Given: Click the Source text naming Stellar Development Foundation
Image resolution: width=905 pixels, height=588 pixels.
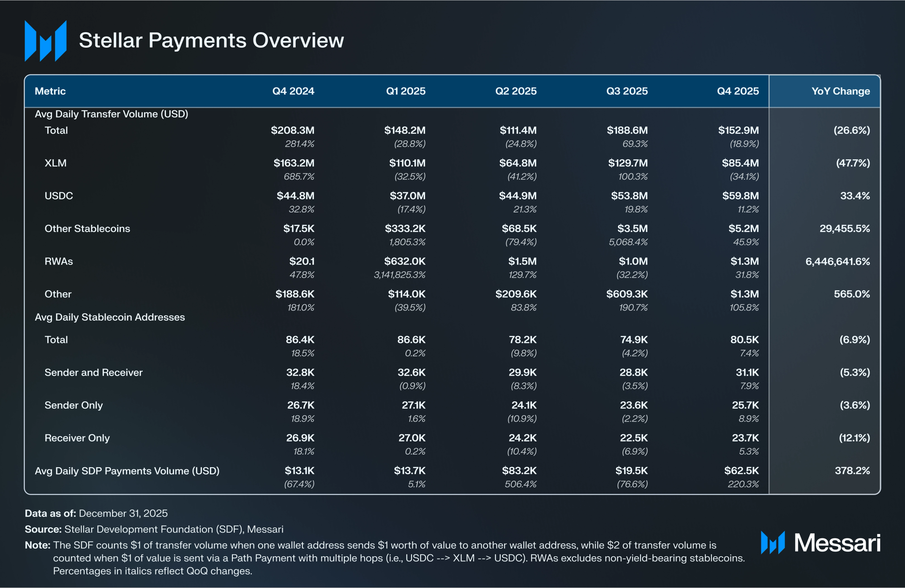Looking at the screenshot, I should tap(154, 529).
